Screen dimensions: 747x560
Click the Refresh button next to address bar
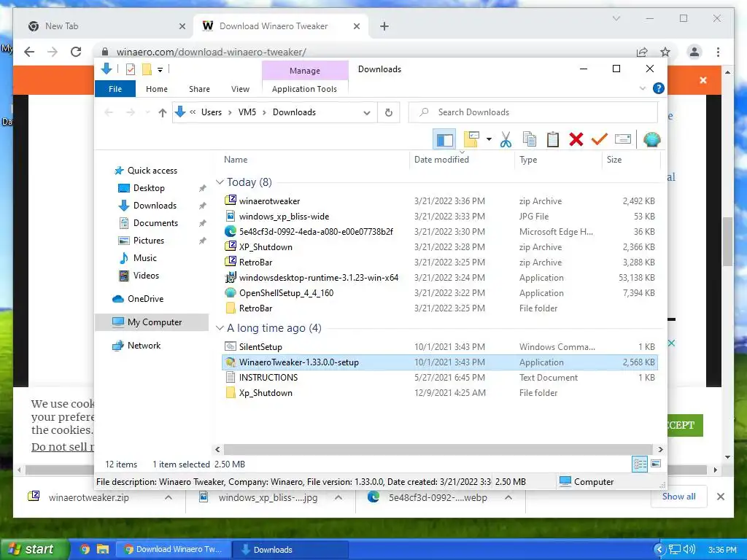[x=389, y=112]
